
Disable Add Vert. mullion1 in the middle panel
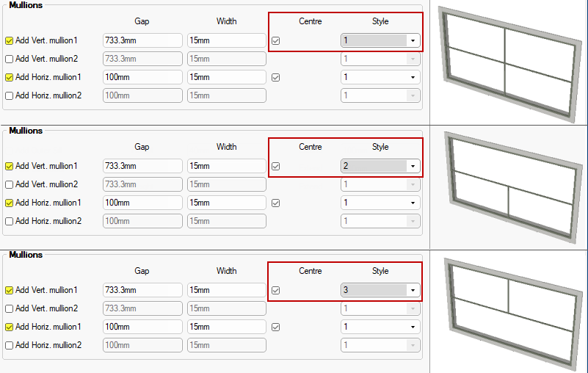point(10,167)
